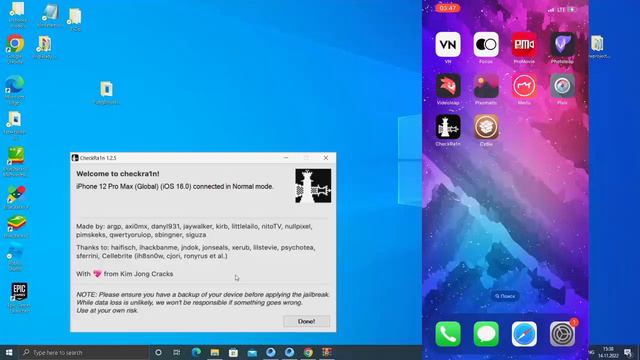Close the checkra1n window
This screenshot has width=640, height=360.
326,158
